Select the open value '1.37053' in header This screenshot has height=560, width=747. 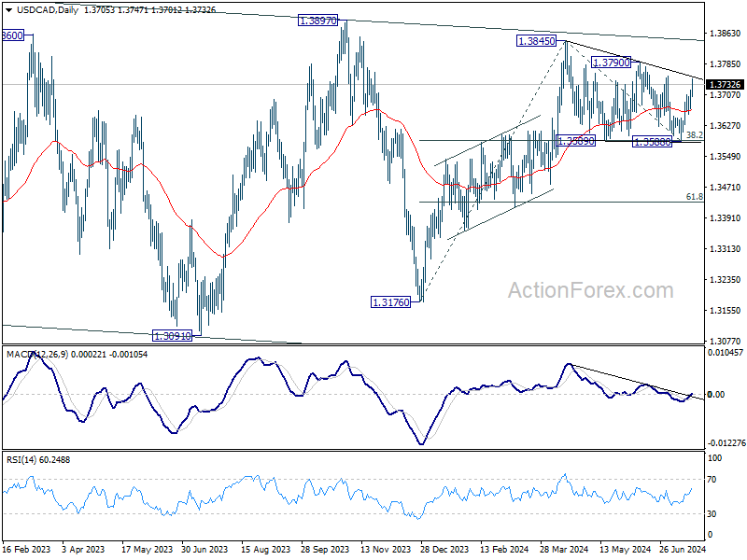point(99,10)
